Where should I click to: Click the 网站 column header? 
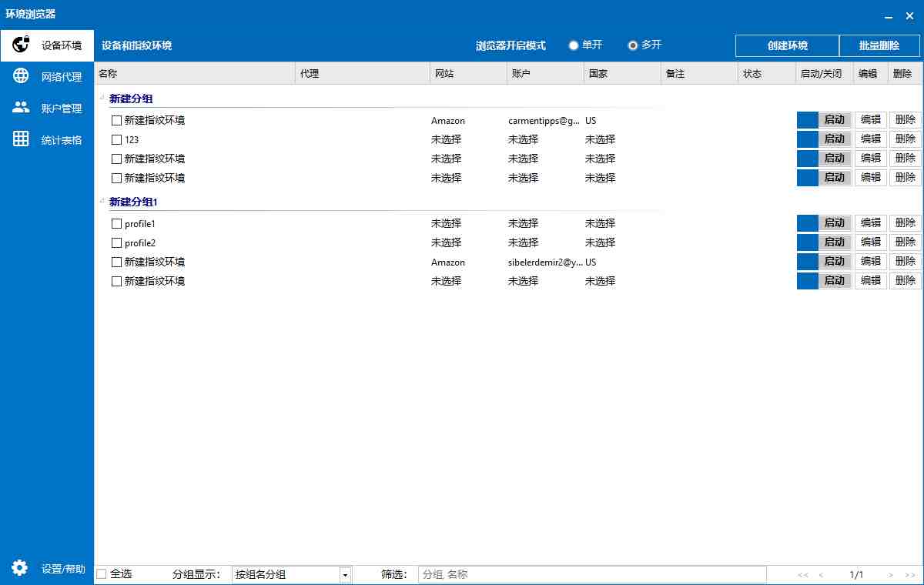[468, 74]
